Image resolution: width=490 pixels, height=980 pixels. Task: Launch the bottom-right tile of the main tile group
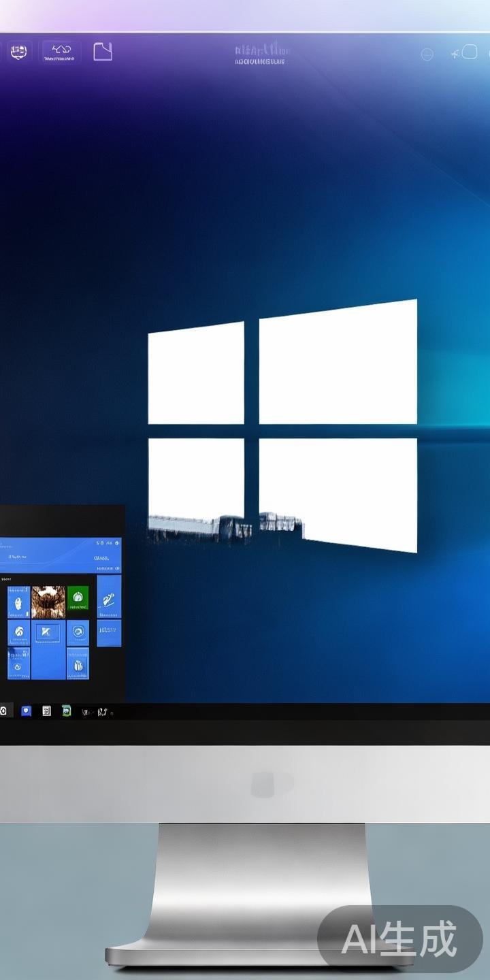(78, 664)
